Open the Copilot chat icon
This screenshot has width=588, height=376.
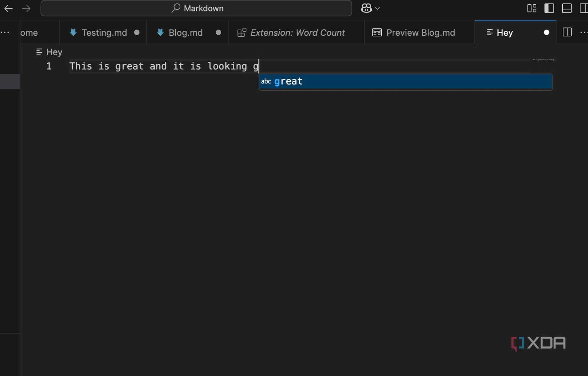click(x=367, y=8)
